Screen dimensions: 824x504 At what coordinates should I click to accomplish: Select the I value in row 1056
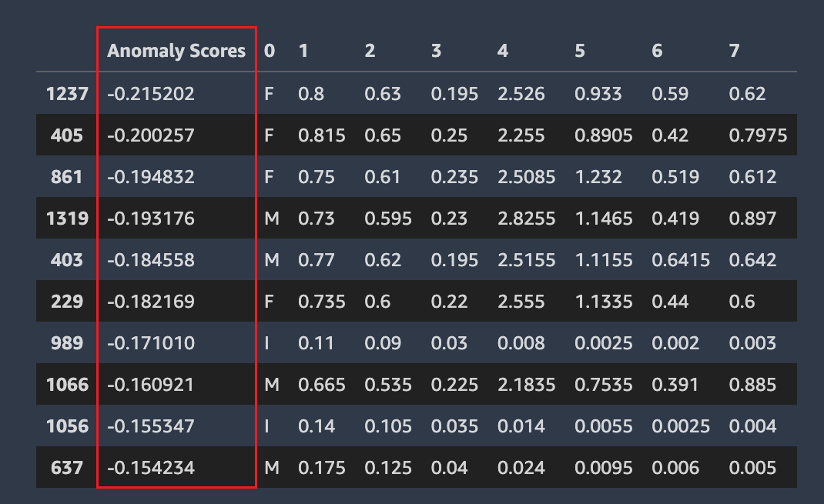(x=266, y=426)
